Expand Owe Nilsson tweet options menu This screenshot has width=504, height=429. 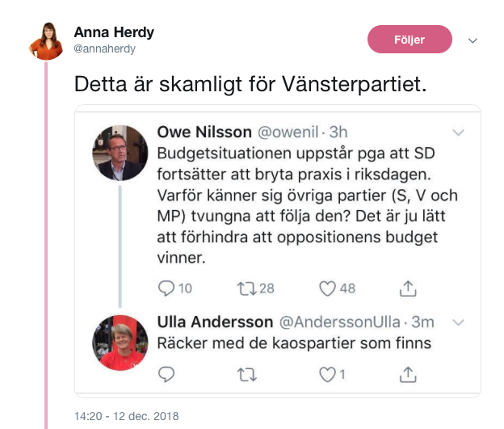[x=458, y=132]
